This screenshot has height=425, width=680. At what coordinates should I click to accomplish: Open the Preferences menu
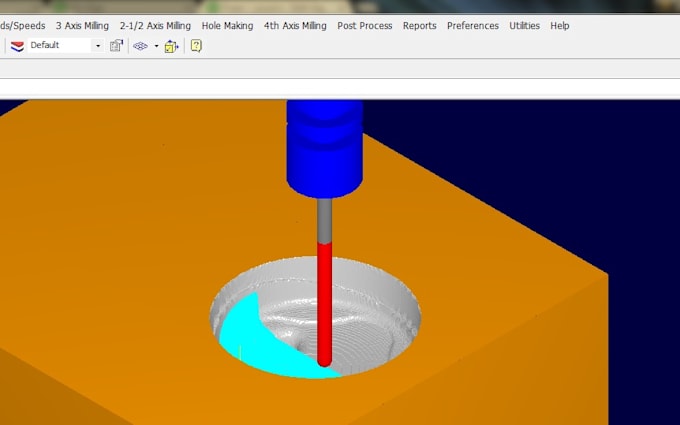click(472, 26)
